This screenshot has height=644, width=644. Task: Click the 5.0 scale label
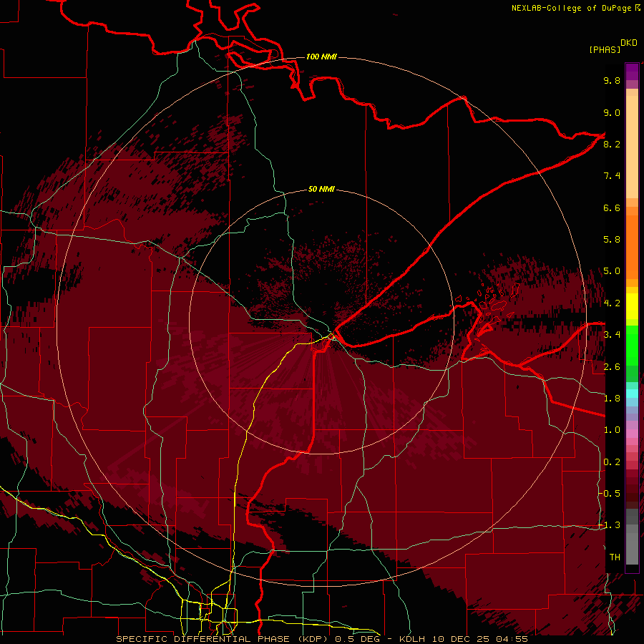coord(612,271)
